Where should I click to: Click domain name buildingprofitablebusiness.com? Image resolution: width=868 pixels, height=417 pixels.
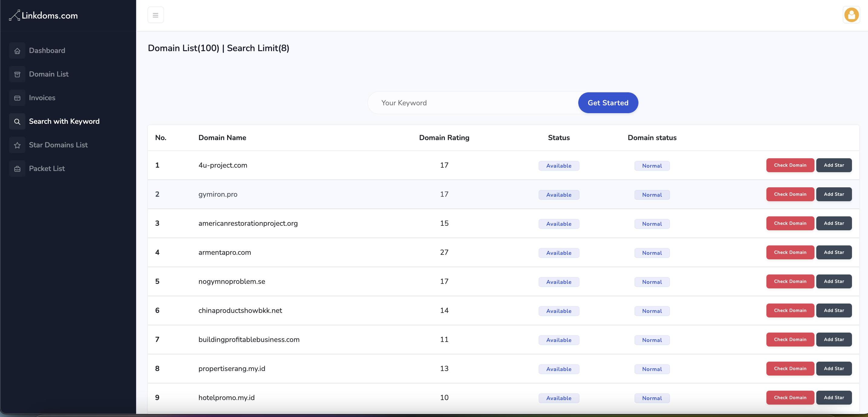point(249,340)
